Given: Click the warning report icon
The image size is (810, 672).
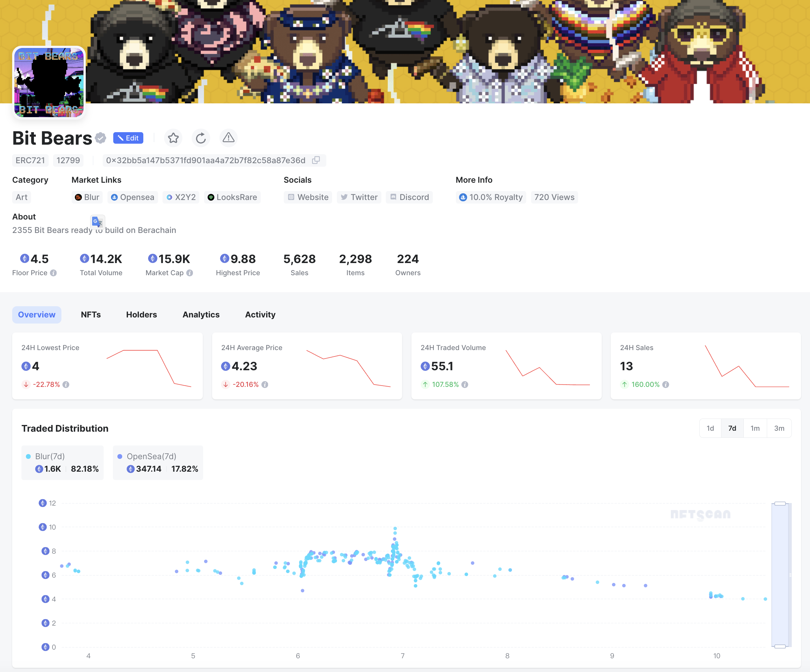Looking at the screenshot, I should (x=228, y=138).
